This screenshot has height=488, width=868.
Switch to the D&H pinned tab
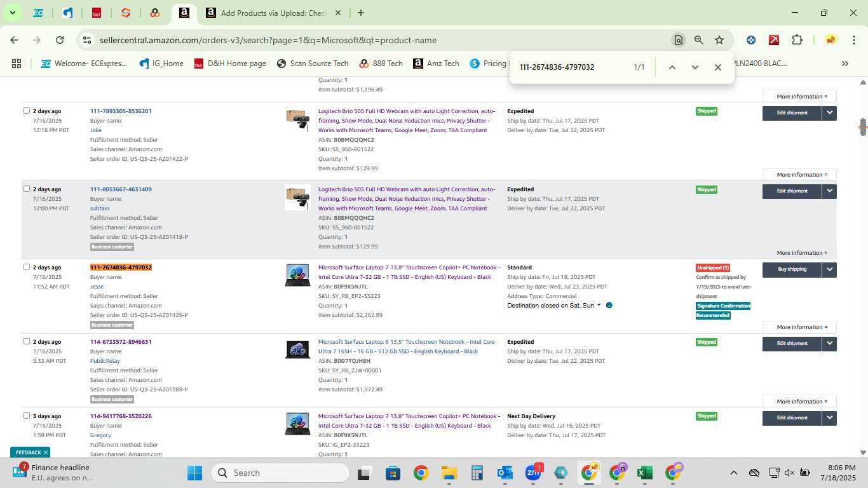[97, 13]
